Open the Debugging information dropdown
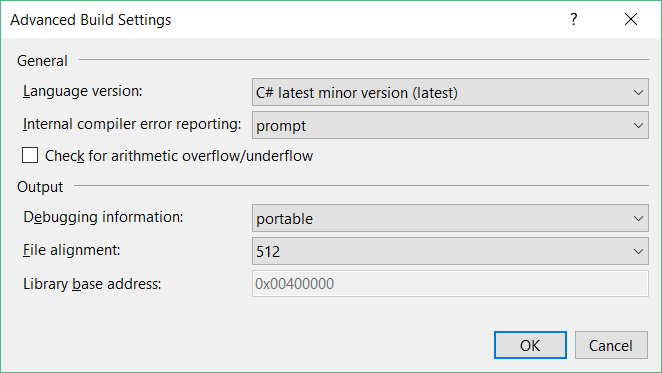 (x=450, y=218)
